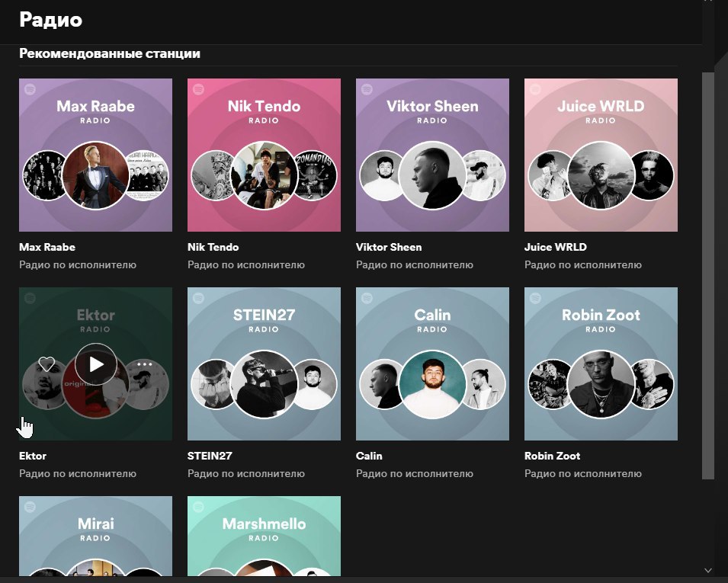Click the Max Raabe title link
Image resolution: width=728 pixels, height=583 pixels.
pos(47,247)
